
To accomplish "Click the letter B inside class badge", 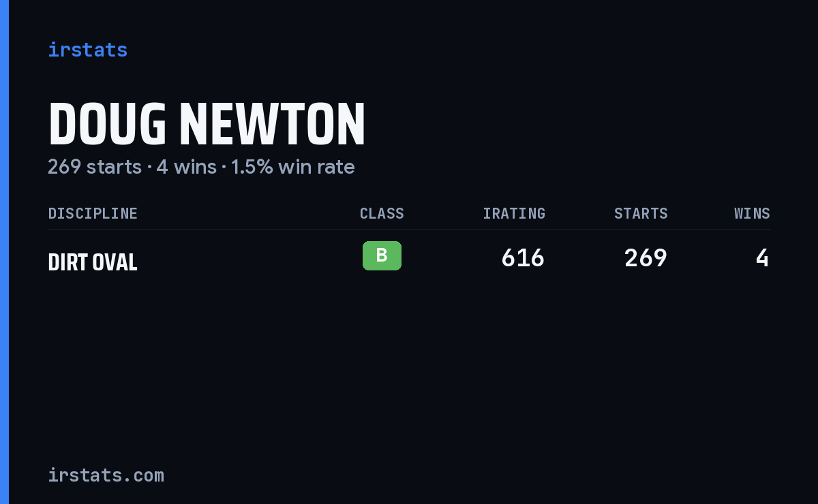I will 382,255.
